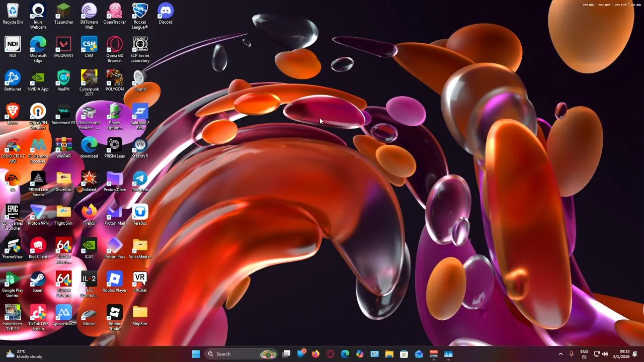Image resolution: width=644 pixels, height=362 pixels.
Task: Launch Rocket League from the desktop
Action: click(x=140, y=16)
